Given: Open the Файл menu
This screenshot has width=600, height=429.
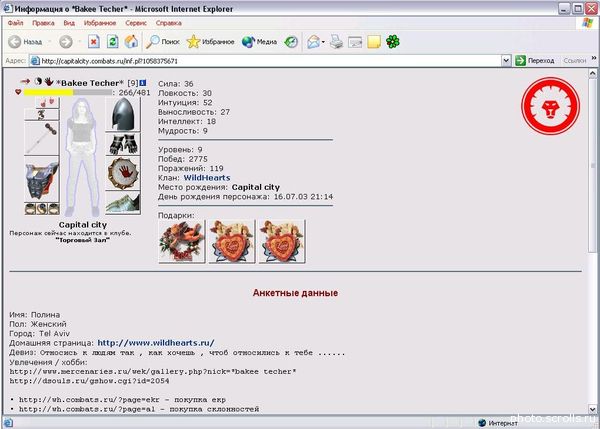Looking at the screenshot, I should tap(15, 23).
